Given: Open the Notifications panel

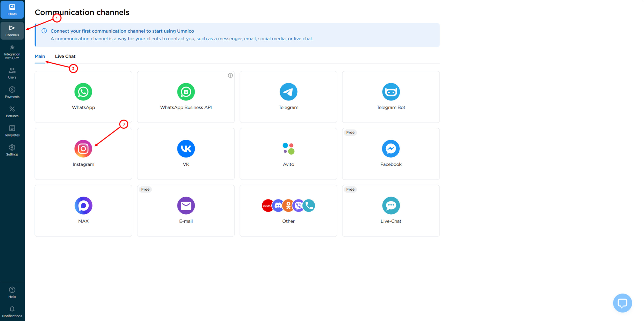Looking at the screenshot, I should pyautogui.click(x=12, y=311).
